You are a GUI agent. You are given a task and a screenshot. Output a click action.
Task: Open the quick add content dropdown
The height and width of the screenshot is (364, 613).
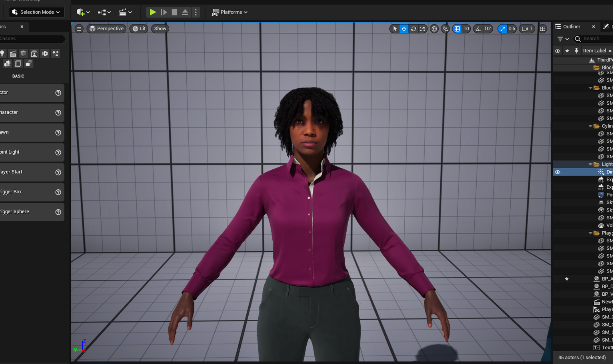coord(83,12)
